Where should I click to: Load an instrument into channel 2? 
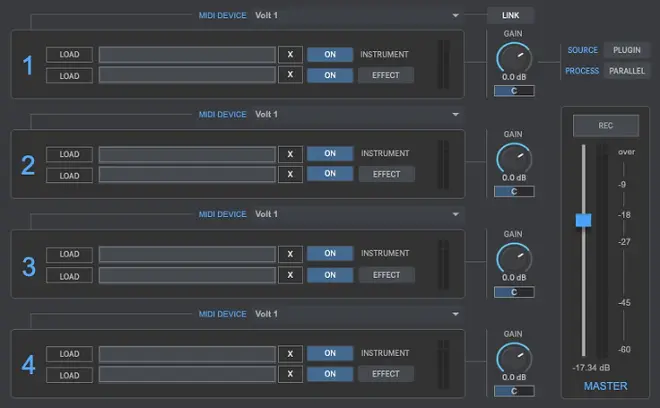click(69, 154)
